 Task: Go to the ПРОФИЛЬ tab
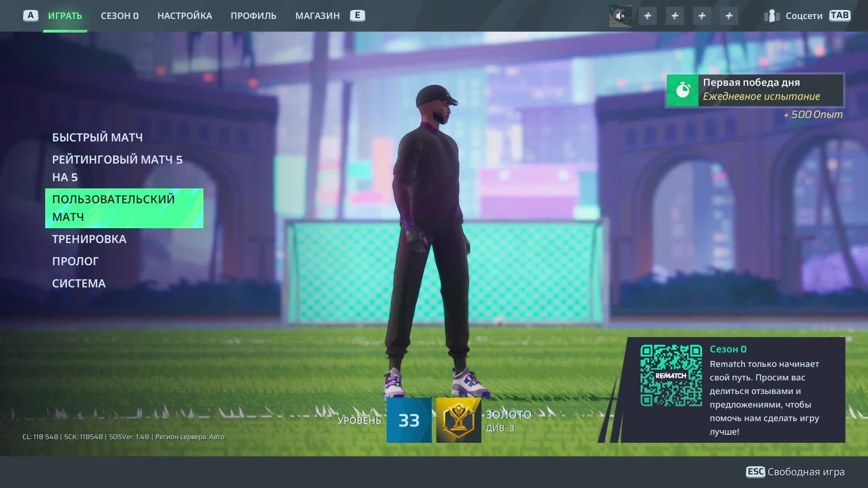254,16
